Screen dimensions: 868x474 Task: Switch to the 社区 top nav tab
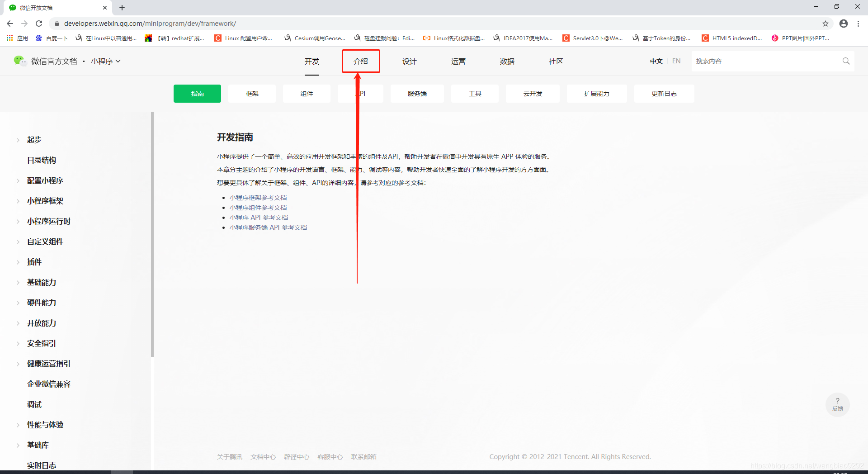coord(556,61)
